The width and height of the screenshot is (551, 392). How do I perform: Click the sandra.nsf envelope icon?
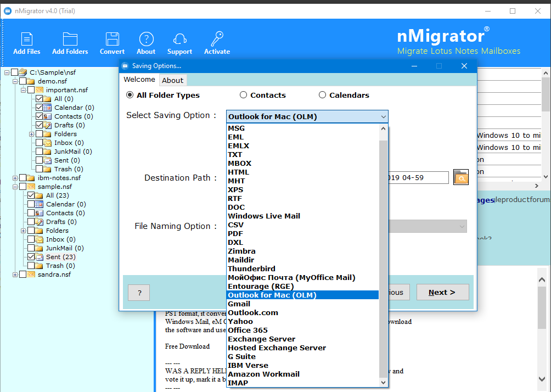tap(31, 275)
